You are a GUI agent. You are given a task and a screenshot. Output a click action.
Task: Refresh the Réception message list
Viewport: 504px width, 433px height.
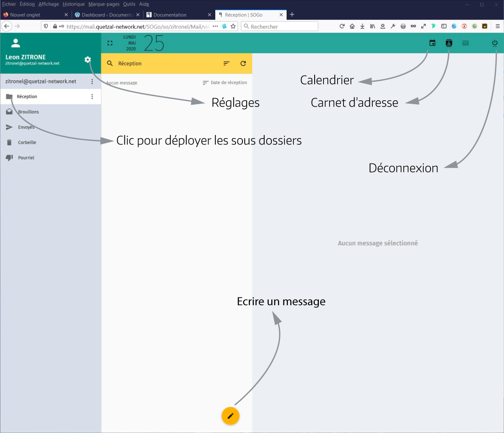tap(243, 63)
